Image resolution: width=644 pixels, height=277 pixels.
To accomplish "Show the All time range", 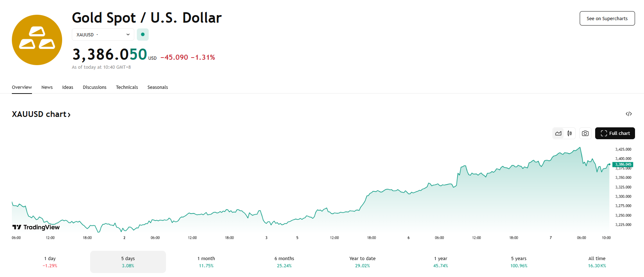I will [x=597, y=262].
